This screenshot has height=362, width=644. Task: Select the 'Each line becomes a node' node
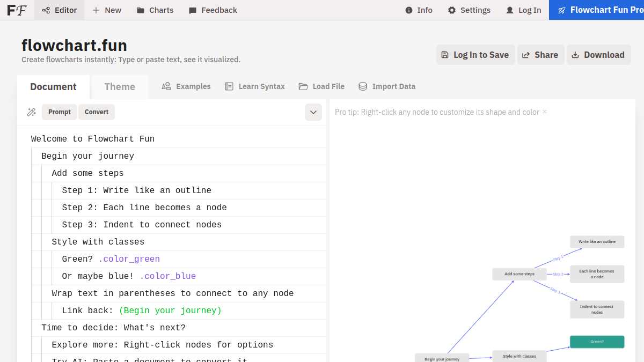pos(597,274)
